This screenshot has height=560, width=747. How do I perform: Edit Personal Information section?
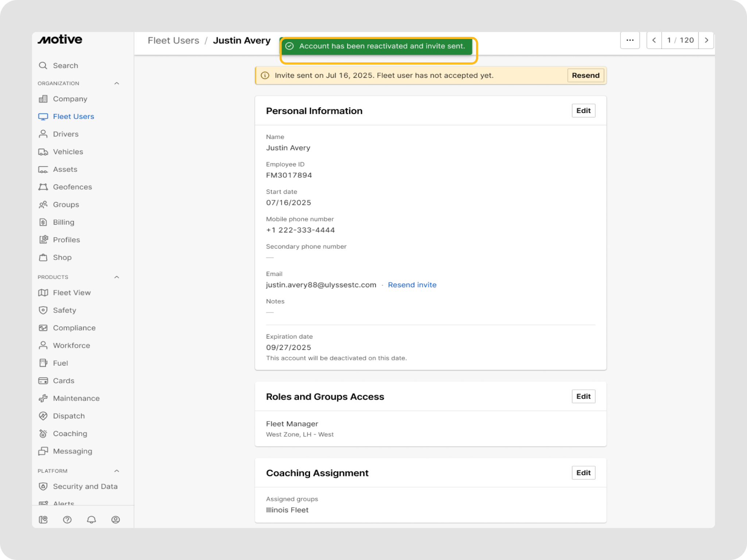tap(583, 110)
